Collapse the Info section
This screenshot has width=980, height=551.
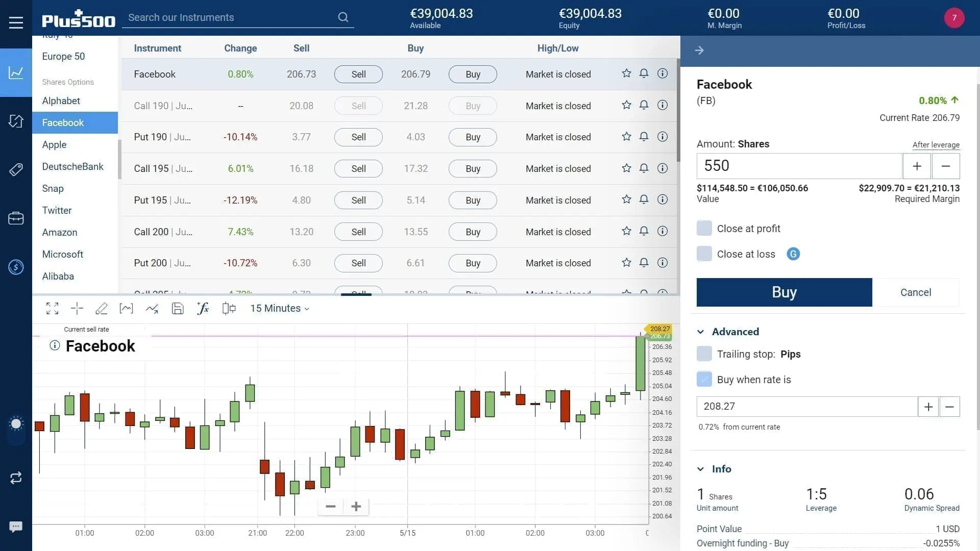701,469
